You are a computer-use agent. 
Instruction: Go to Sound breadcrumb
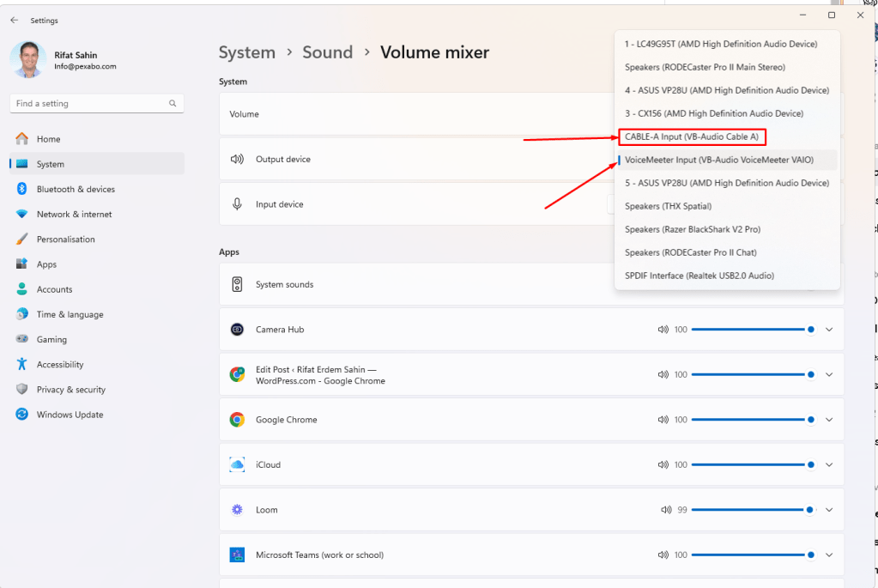pos(328,52)
